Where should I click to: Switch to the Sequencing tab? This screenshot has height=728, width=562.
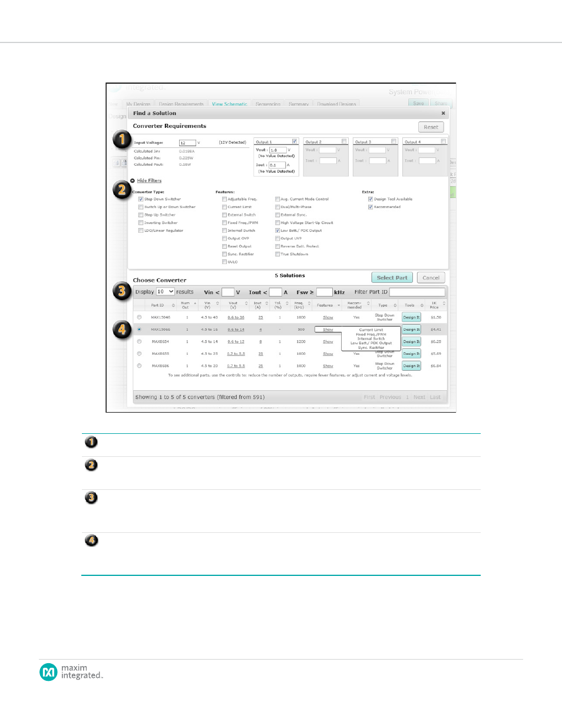[268, 104]
